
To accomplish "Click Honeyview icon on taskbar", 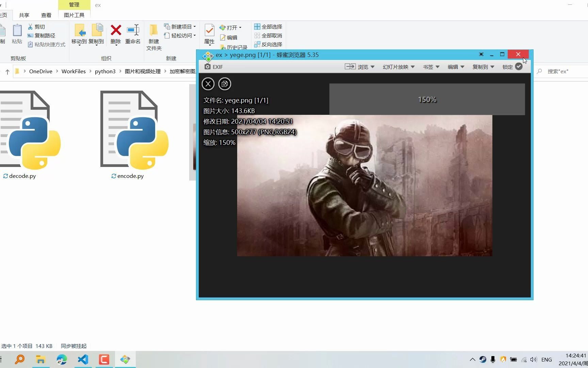I will tap(125, 359).
